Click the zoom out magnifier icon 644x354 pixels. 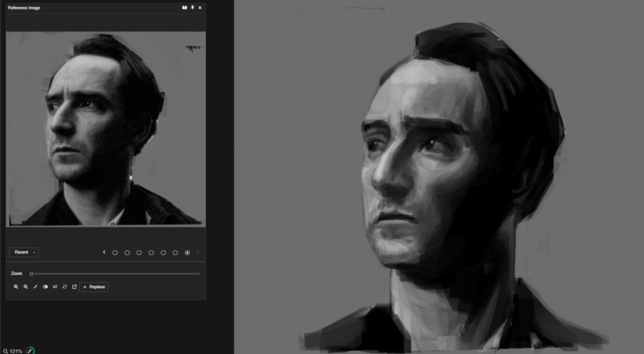(x=25, y=287)
